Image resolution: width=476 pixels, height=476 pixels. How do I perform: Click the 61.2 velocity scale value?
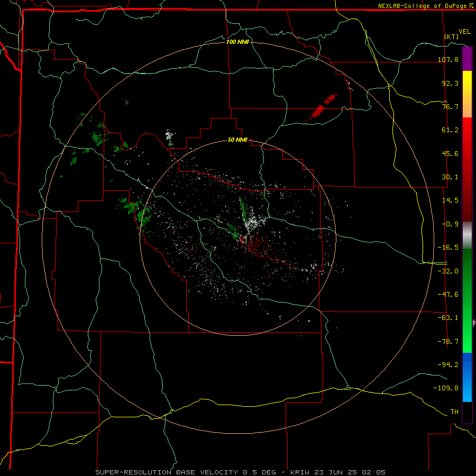coord(450,130)
